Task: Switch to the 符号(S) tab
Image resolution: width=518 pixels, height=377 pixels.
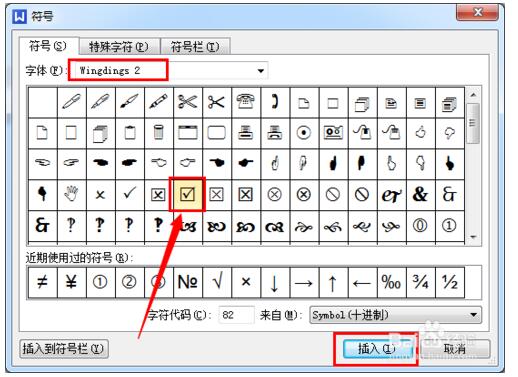Action: [49, 46]
